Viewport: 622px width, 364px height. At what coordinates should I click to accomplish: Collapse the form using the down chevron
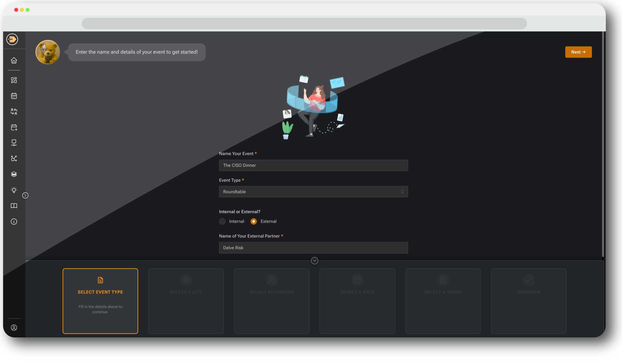coord(314,260)
